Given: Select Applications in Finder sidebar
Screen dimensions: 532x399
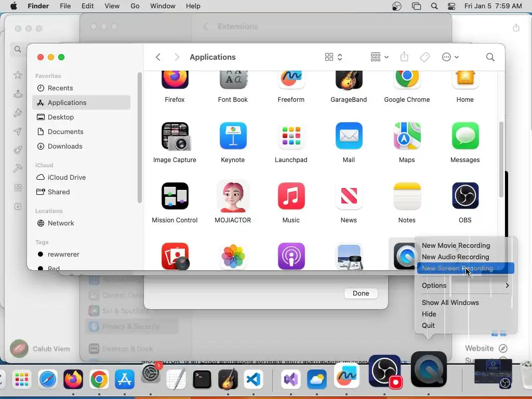Looking at the screenshot, I should tap(82, 102).
